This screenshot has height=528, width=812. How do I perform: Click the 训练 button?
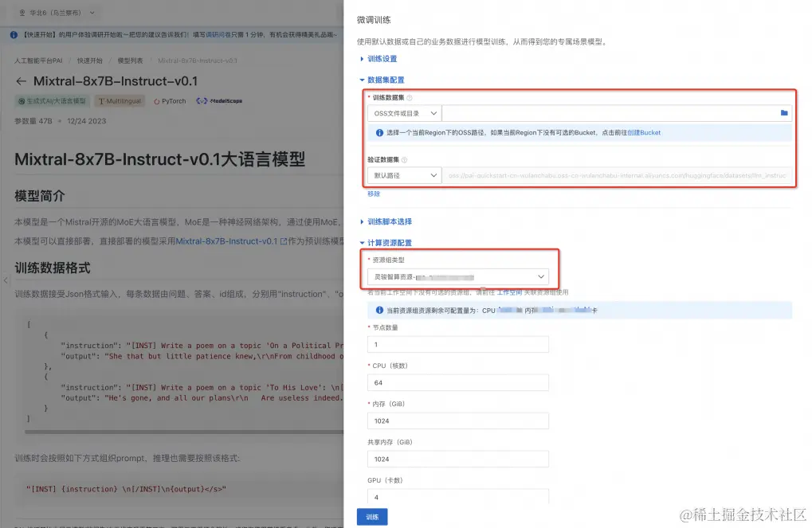pos(372,517)
